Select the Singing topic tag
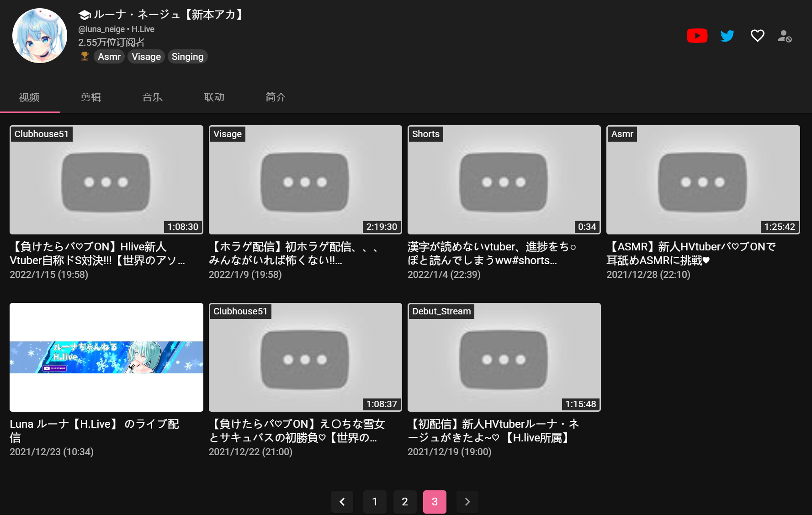812x515 pixels. click(187, 57)
